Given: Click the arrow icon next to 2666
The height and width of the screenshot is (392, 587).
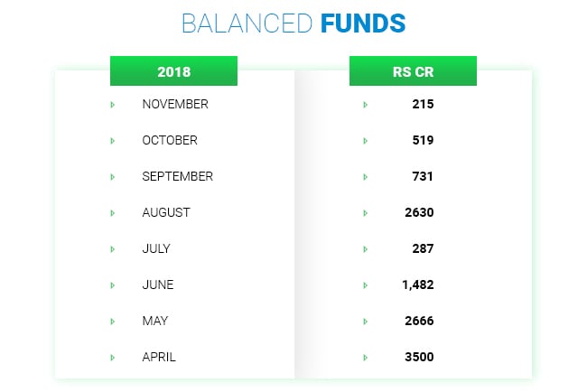Looking at the screenshot, I should pyautogui.click(x=365, y=322).
